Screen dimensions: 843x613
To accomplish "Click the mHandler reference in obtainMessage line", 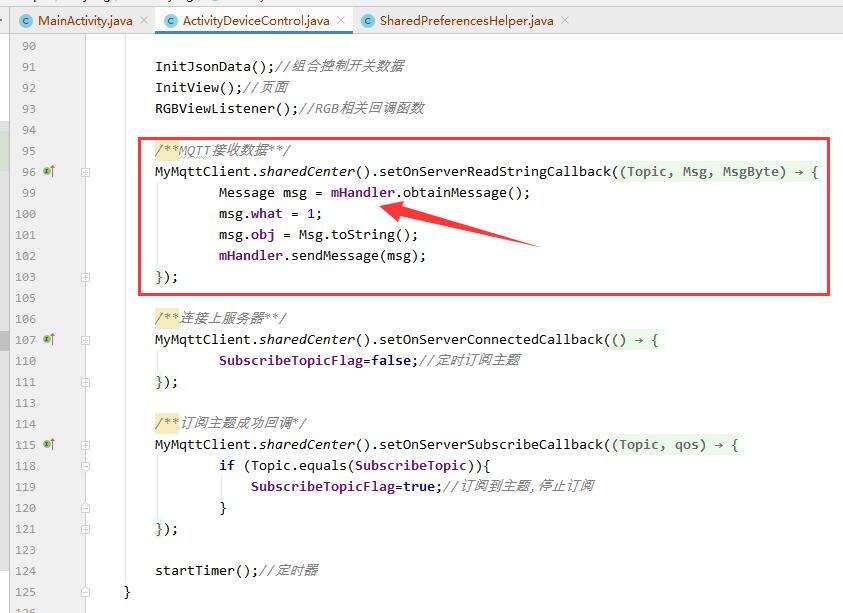I will [362, 193].
